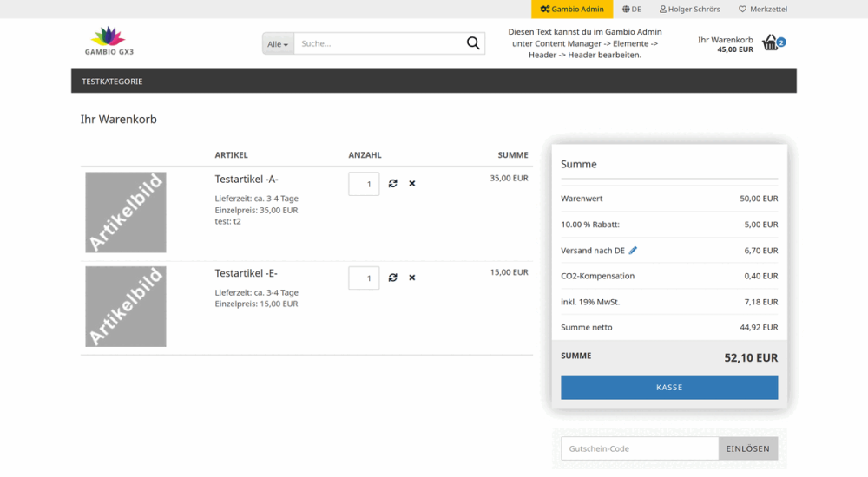Refresh quantity for Testartikel -A-

tap(393, 184)
